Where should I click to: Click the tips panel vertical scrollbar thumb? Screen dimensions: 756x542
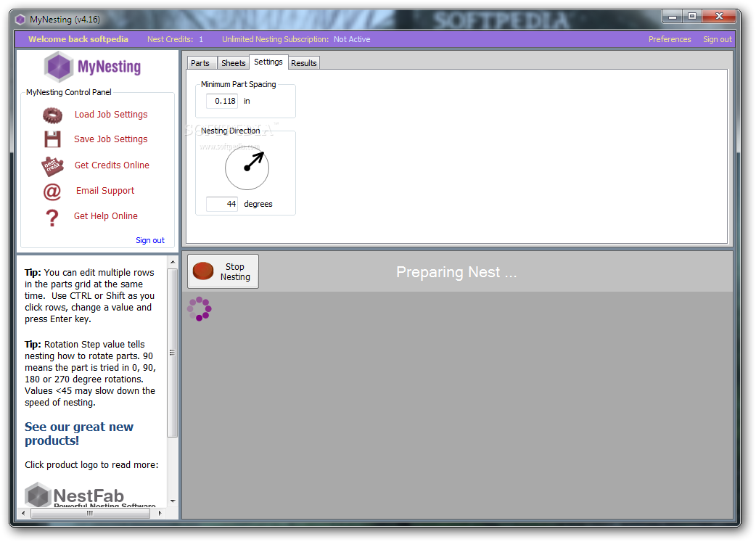pos(172,353)
